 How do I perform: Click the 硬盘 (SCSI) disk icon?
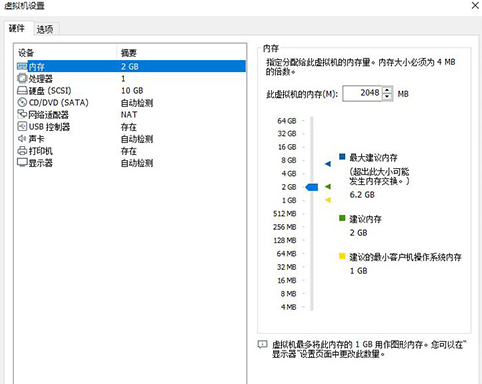point(22,91)
